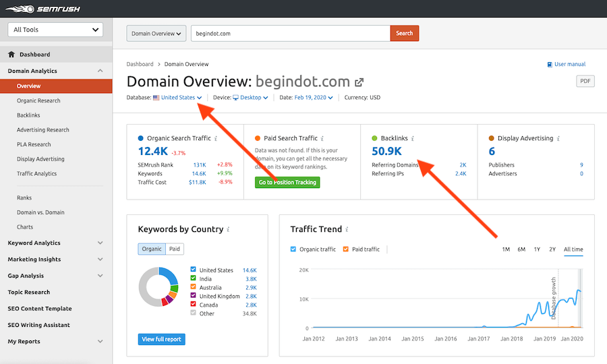
Task: Click the orange Search button
Action: (404, 33)
